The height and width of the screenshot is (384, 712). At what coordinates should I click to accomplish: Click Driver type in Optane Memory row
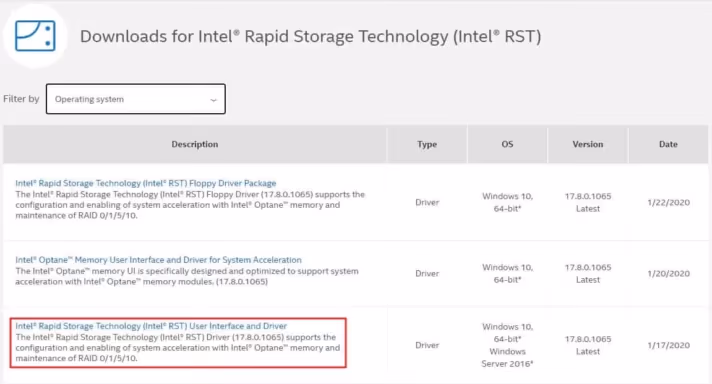[427, 274]
